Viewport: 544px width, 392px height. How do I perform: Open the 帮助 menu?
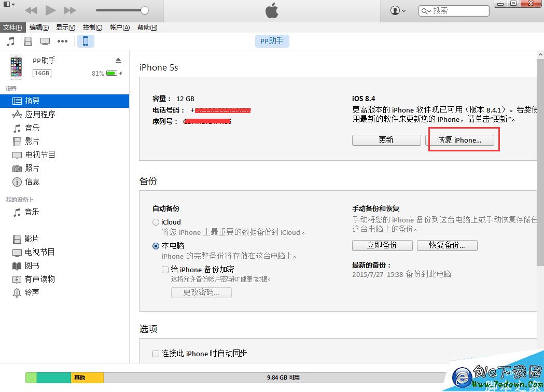147,27
